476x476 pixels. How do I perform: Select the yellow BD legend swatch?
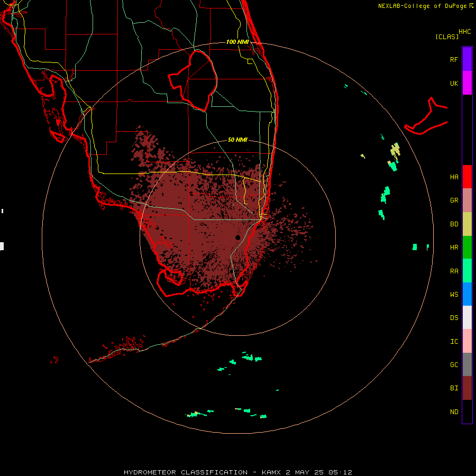tap(467, 224)
